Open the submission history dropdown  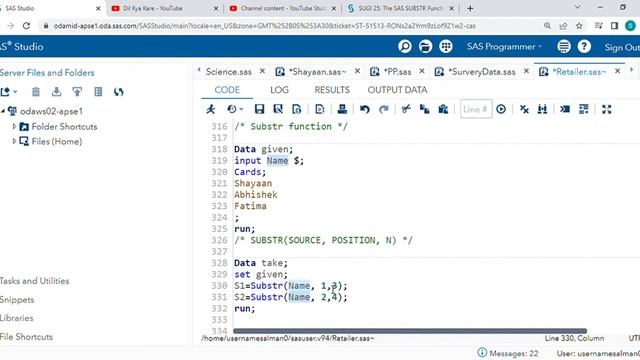[235, 109]
